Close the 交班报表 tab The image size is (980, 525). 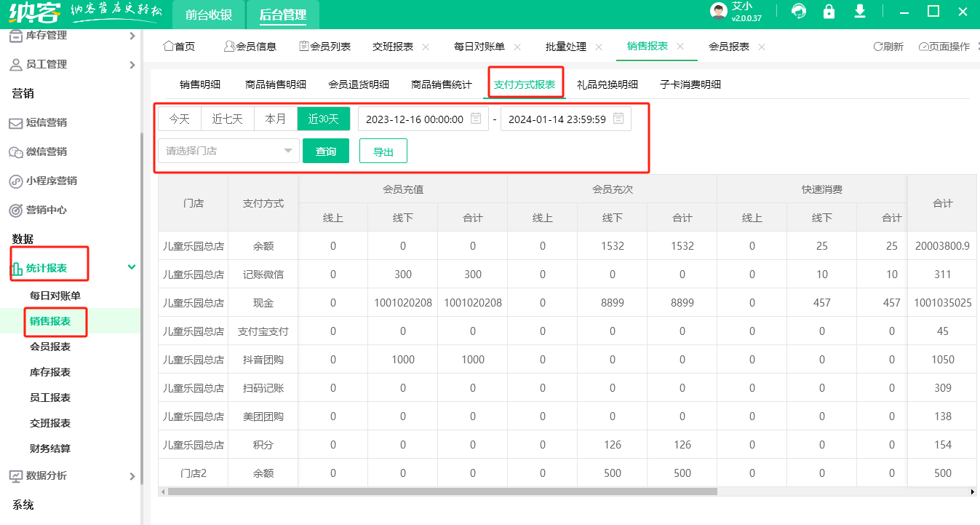(426, 47)
